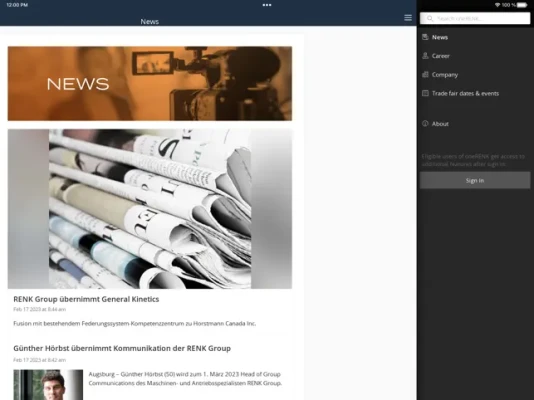Screen dimensions: 534x400
Task: Open article RENK Group übernimmt General Kinetics
Action: (x=86, y=299)
